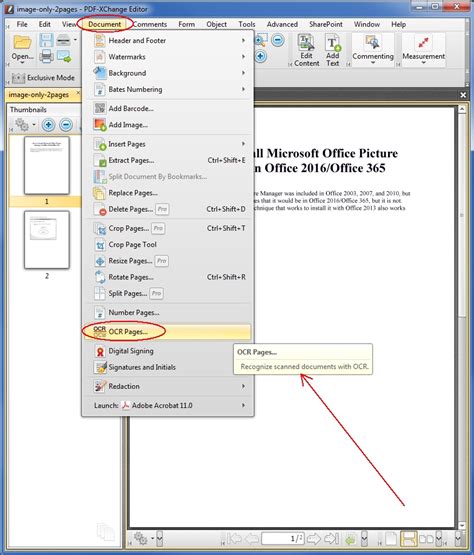
Task: Expand Background submenu
Action: pos(167,73)
